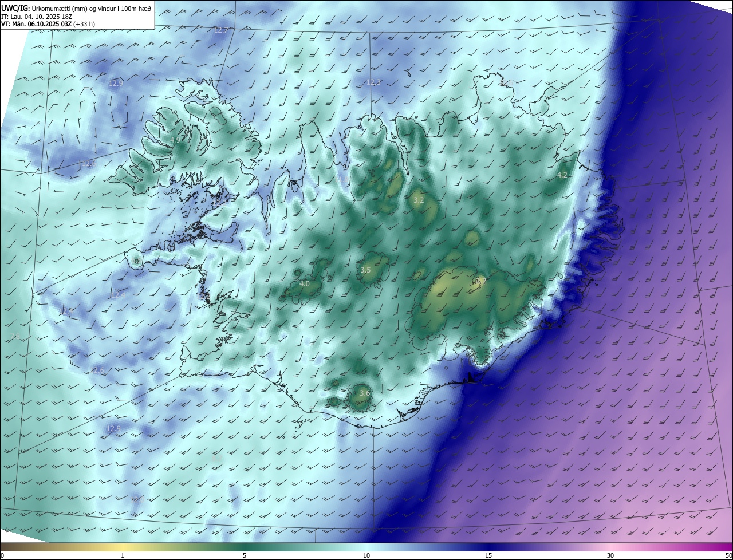Viewport: 733px width, 560px height.
Task: Click the '4.9' value label on the Westfjords
Action: click(x=176, y=140)
